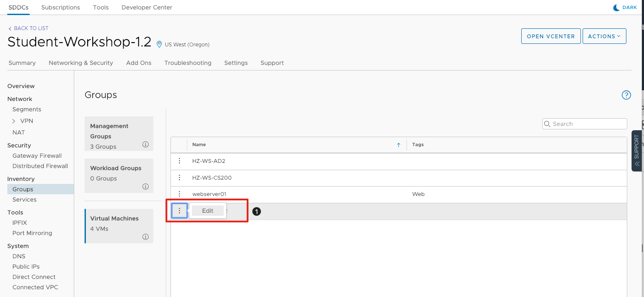Switch to Troubleshooting tab
This screenshot has width=644, height=297.
point(188,63)
